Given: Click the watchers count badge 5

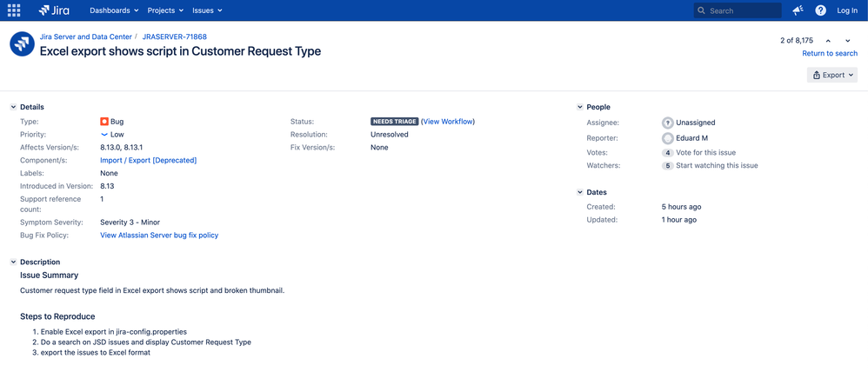Looking at the screenshot, I should pos(668,165).
